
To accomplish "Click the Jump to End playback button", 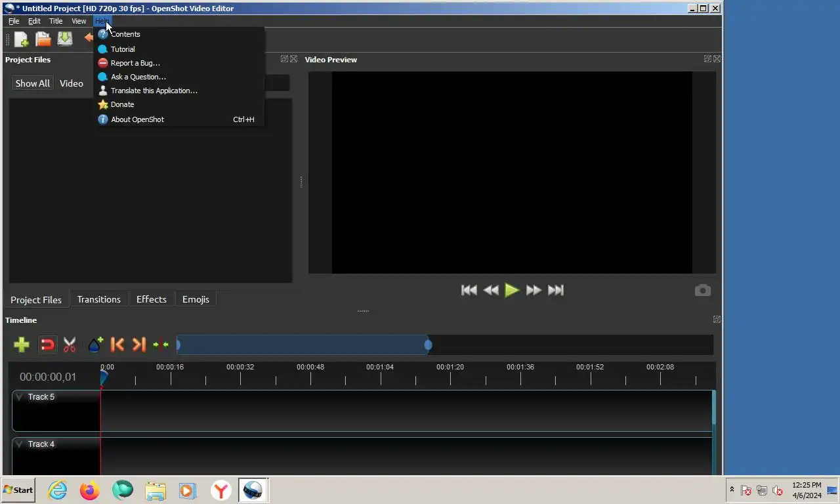I will [556, 290].
